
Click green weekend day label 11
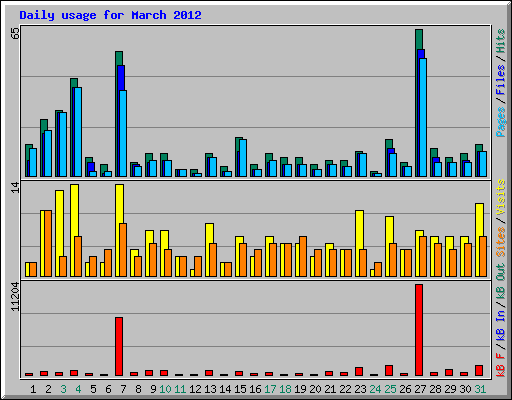click(x=180, y=389)
